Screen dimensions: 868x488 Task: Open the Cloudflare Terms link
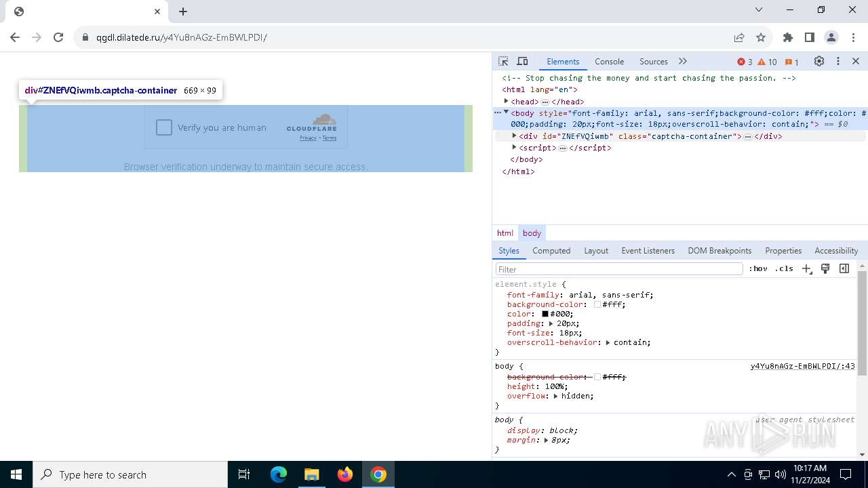330,138
